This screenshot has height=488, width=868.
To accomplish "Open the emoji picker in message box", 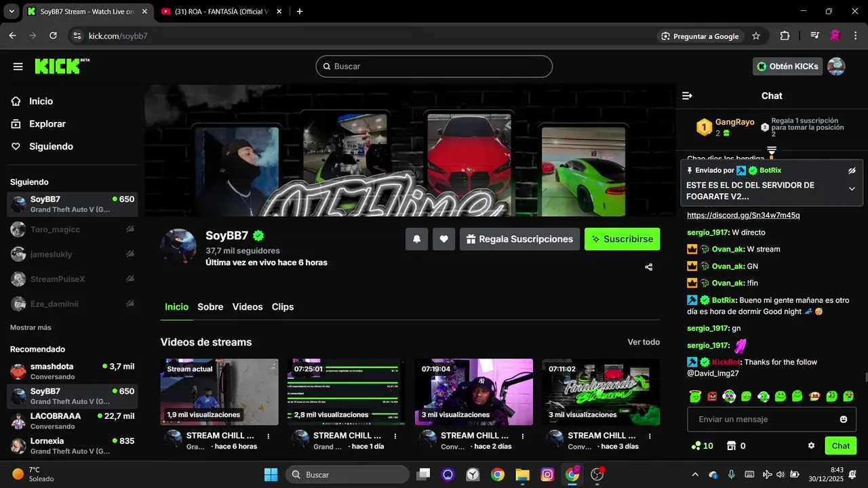I will [x=844, y=420].
